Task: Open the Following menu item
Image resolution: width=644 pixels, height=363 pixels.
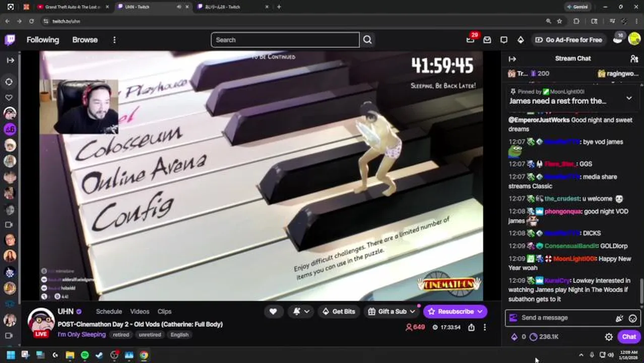Action: [x=43, y=40]
